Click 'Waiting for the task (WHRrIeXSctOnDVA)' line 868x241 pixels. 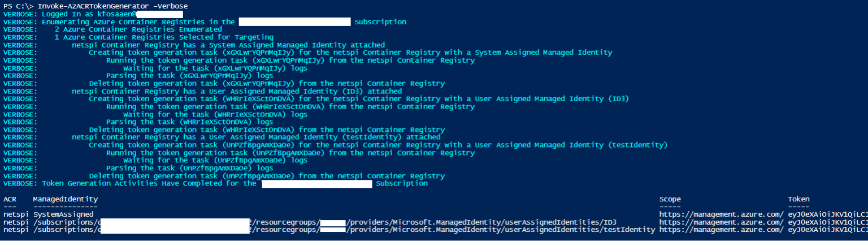pos(215,114)
